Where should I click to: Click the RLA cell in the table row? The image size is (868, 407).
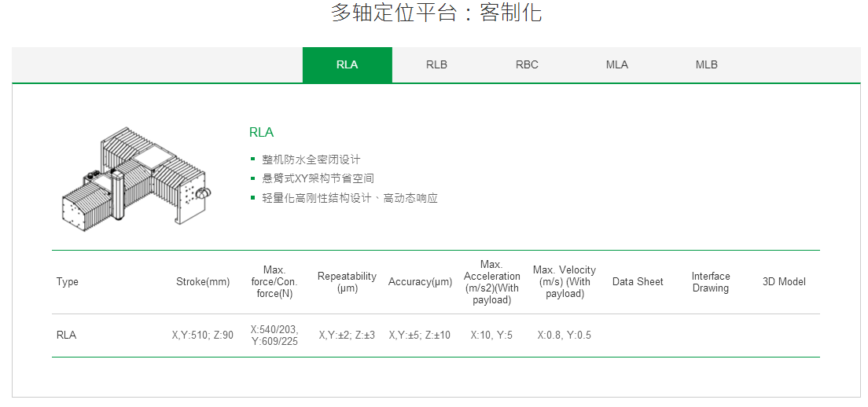pyautogui.click(x=67, y=335)
